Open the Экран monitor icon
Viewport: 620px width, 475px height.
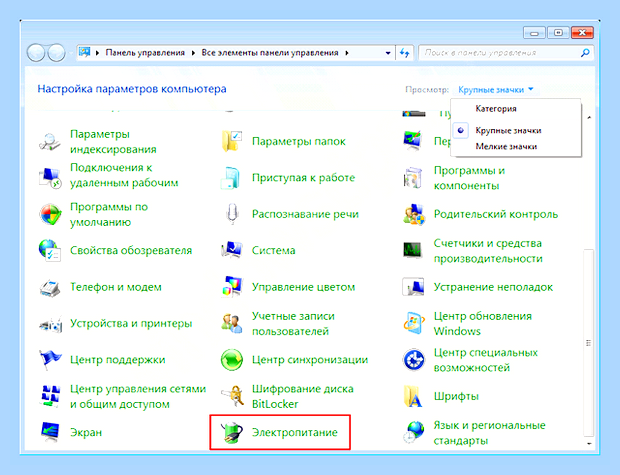pyautogui.click(x=50, y=432)
